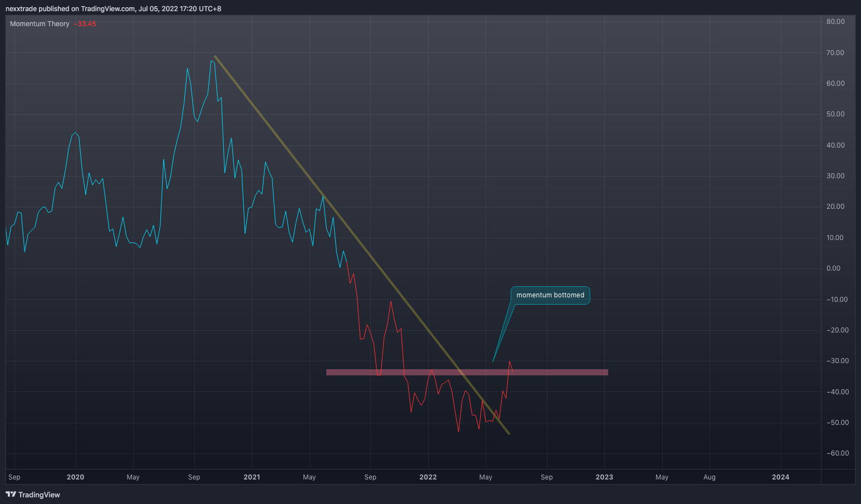Click the 2024 time axis label
The height and width of the screenshot is (504, 861).
(780, 477)
